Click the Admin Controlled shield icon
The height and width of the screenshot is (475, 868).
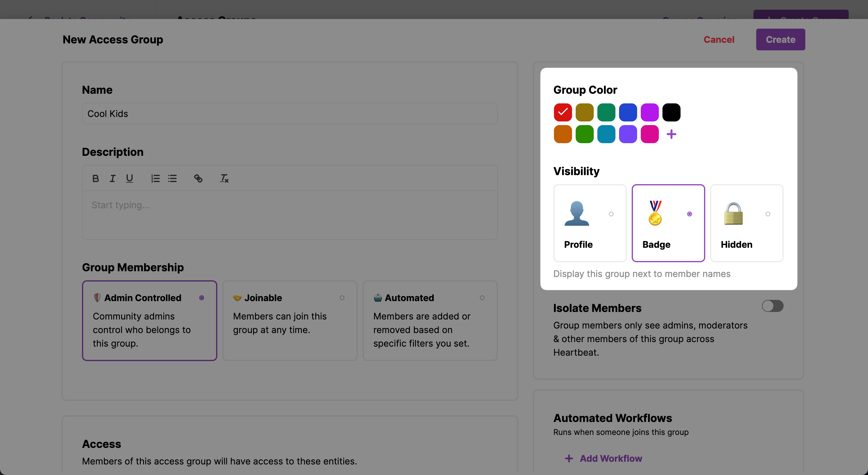(x=97, y=298)
